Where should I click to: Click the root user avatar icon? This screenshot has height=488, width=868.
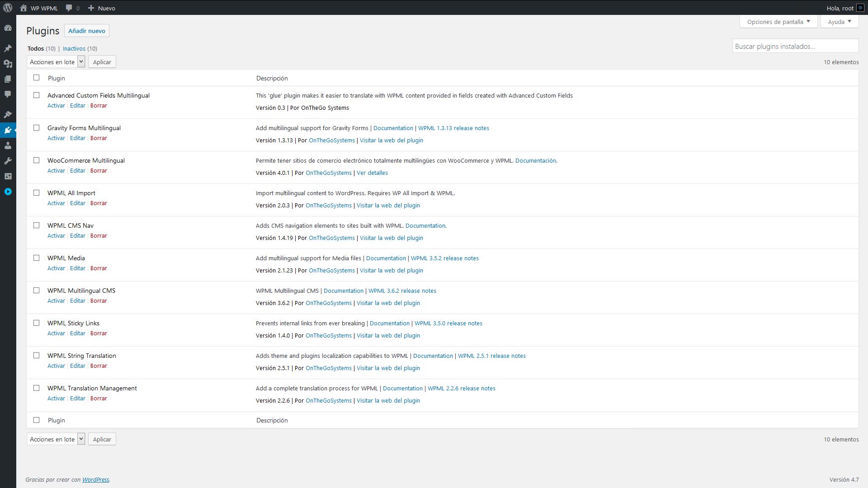860,8
